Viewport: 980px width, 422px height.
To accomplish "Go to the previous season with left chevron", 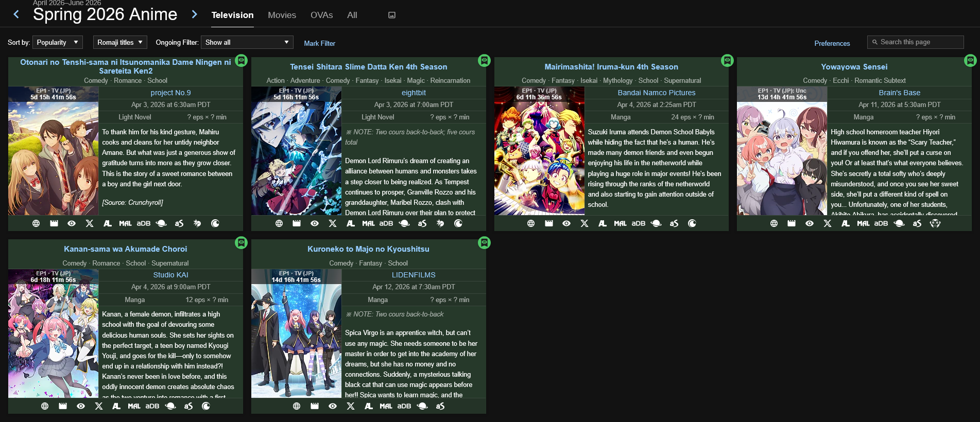I will (16, 14).
